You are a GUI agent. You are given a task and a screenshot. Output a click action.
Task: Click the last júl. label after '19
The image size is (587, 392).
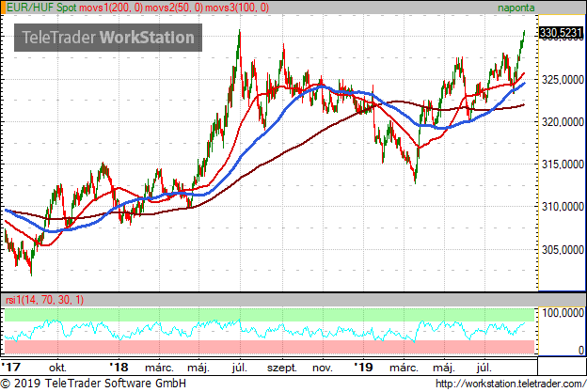point(484,368)
